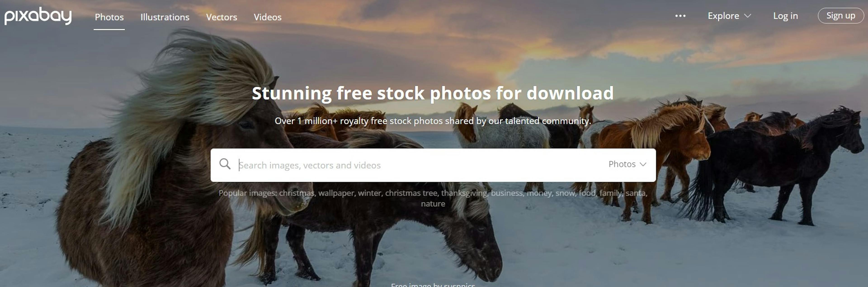Click the Pixabay logo

pos(38,16)
